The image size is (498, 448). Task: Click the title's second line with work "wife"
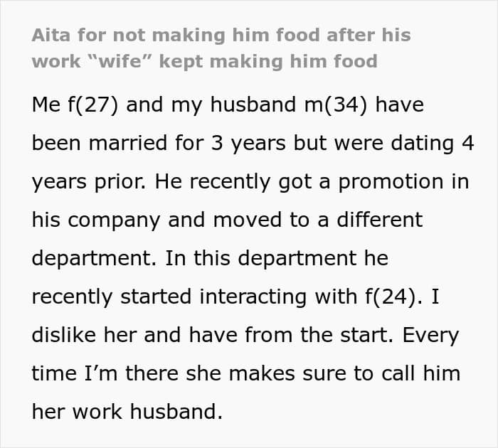click(204, 61)
